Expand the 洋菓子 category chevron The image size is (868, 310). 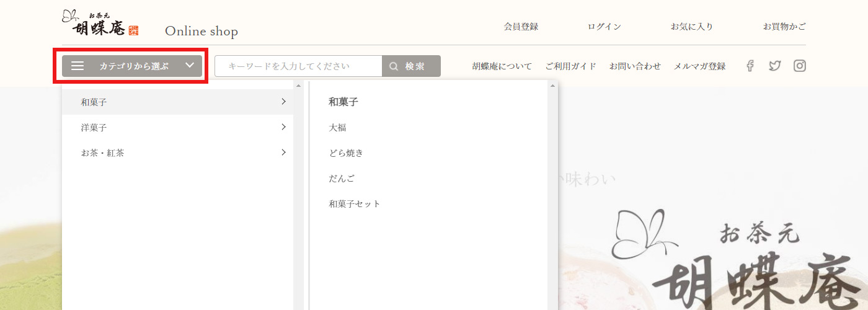tap(283, 126)
